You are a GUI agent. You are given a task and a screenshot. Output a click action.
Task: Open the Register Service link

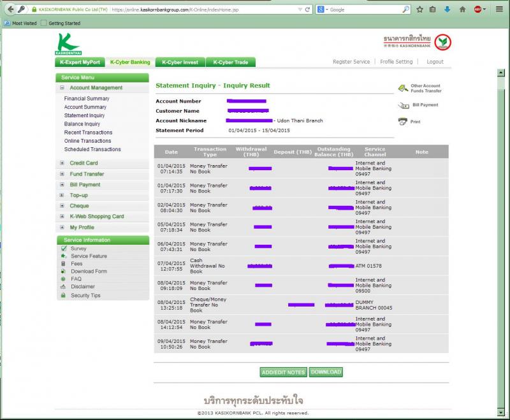(351, 62)
